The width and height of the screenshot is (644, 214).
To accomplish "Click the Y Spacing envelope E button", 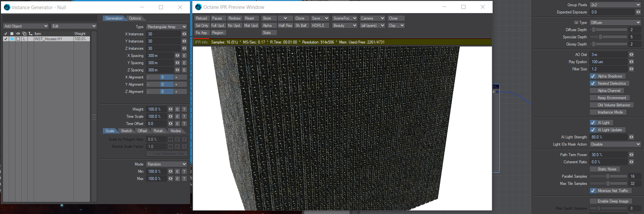I will (x=184, y=63).
